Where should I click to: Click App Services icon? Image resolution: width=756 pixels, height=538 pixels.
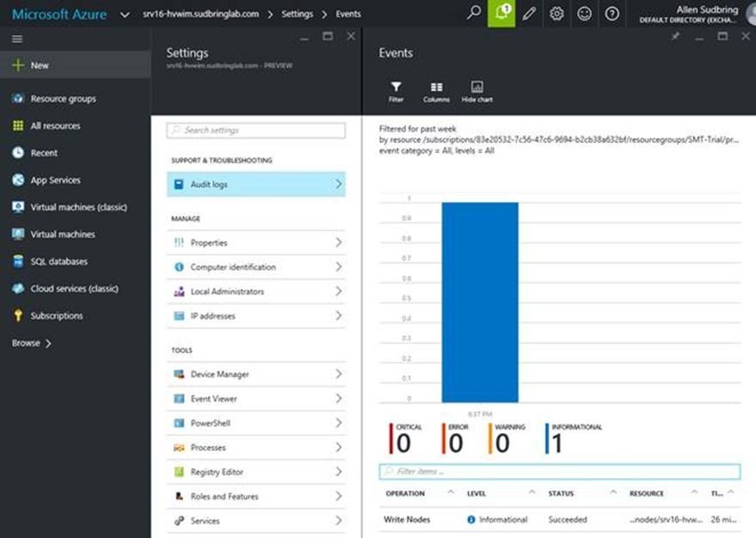pos(18,180)
